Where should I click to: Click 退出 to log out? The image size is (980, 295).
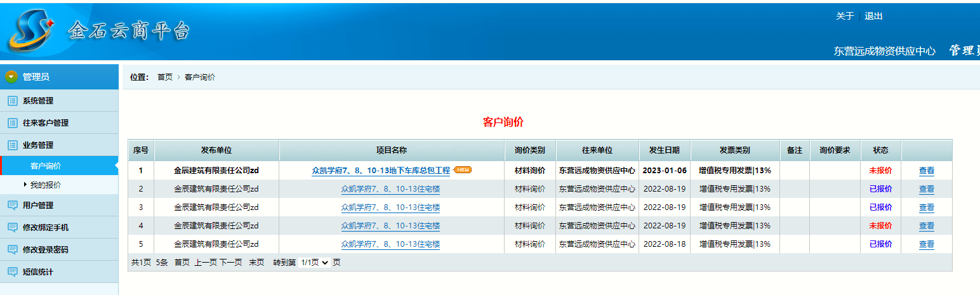[x=873, y=16]
